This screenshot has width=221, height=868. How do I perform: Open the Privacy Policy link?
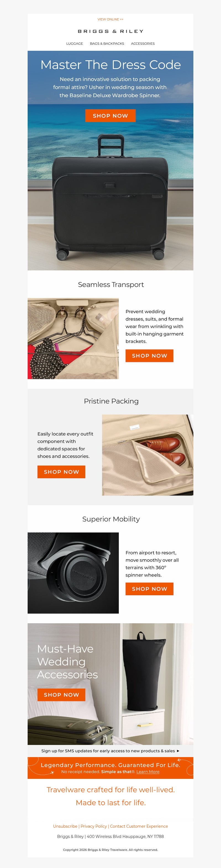pyautogui.click(x=94, y=826)
